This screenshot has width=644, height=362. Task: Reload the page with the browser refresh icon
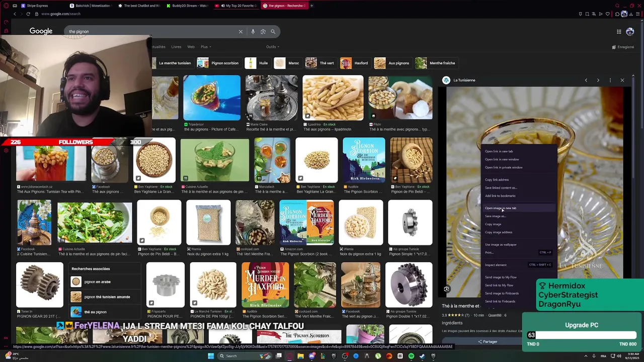pos(28,14)
